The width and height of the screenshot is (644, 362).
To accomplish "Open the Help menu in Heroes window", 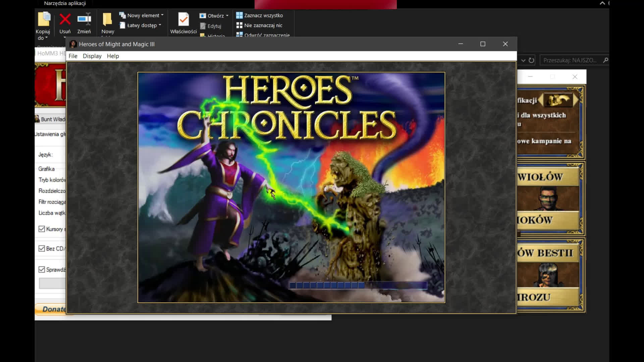I will 113,56.
